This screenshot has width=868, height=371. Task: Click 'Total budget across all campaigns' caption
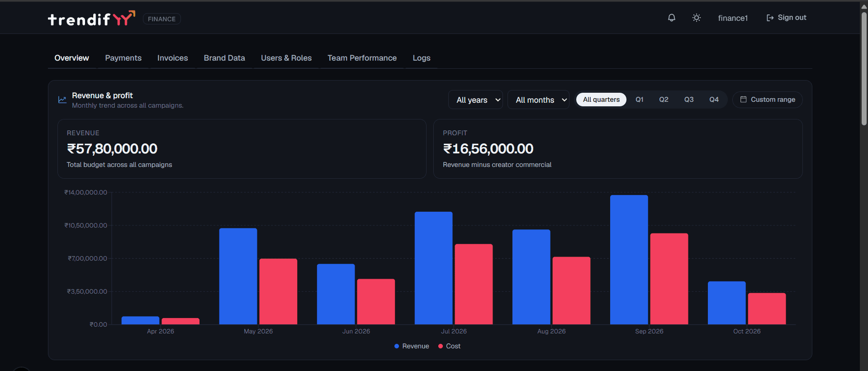pyautogui.click(x=119, y=165)
